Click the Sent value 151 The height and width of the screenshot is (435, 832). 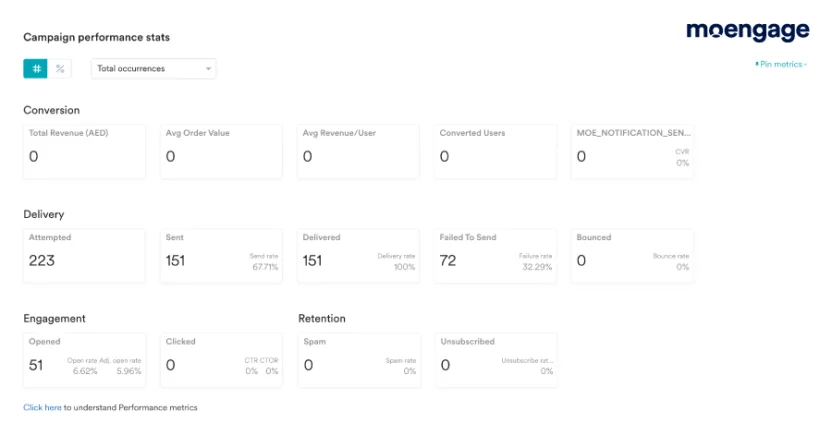coord(175,260)
